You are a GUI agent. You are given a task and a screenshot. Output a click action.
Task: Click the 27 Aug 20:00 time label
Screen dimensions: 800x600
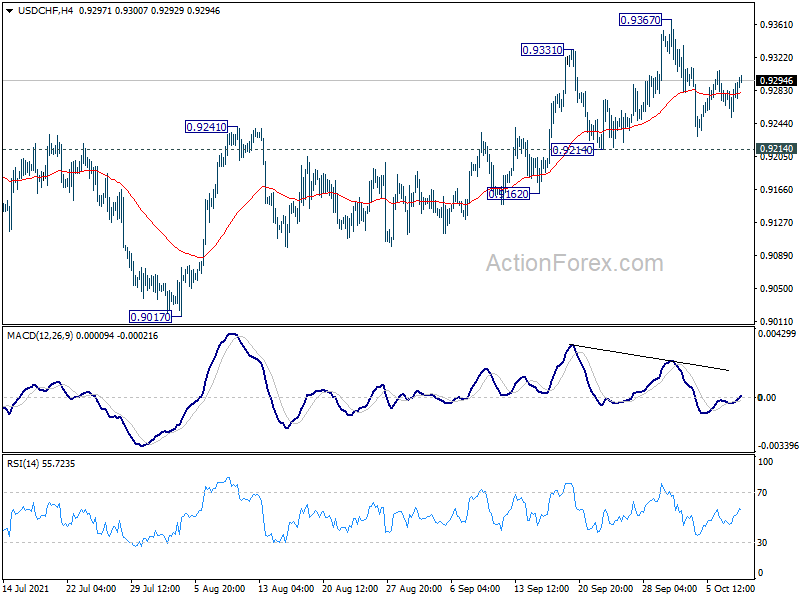414,589
